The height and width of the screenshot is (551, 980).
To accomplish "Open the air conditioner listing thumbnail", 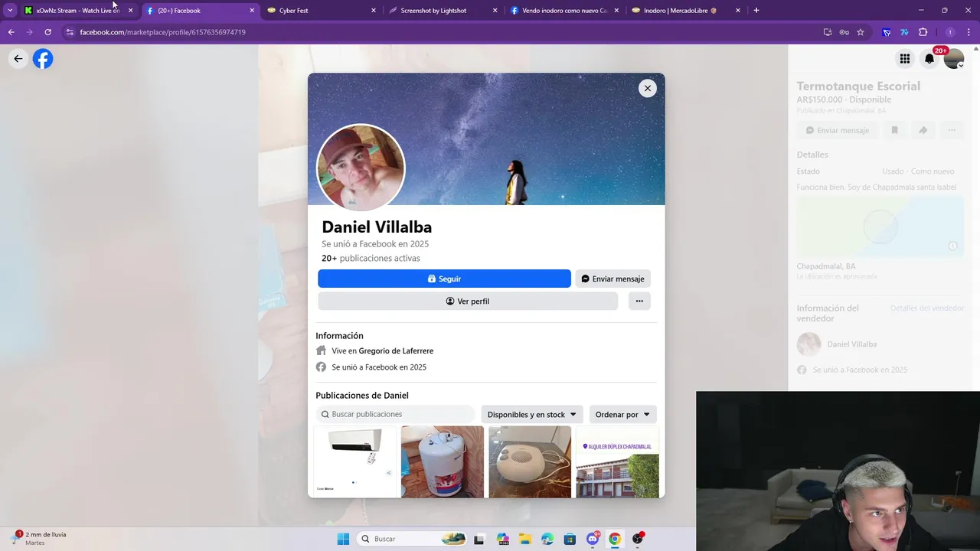I will [x=355, y=462].
